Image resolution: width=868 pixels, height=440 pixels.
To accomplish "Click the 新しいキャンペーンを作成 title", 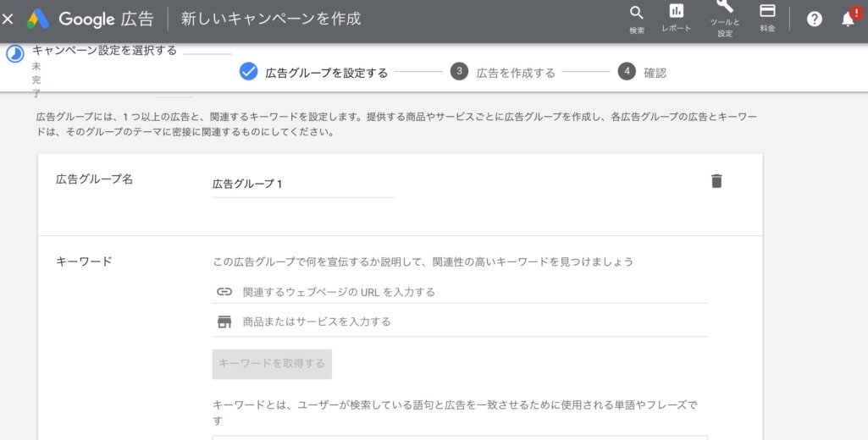I will coord(271,19).
